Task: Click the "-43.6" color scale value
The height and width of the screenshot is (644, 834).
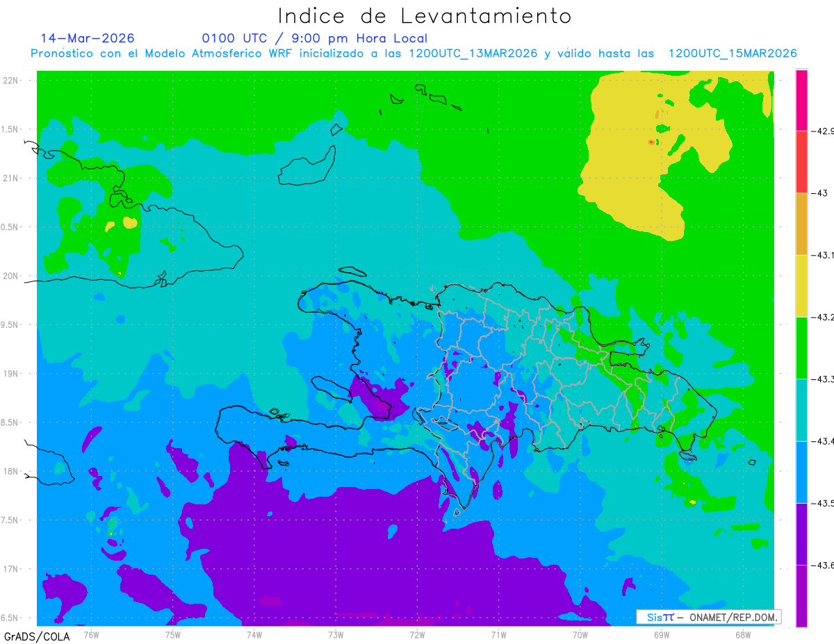Action: [x=824, y=565]
